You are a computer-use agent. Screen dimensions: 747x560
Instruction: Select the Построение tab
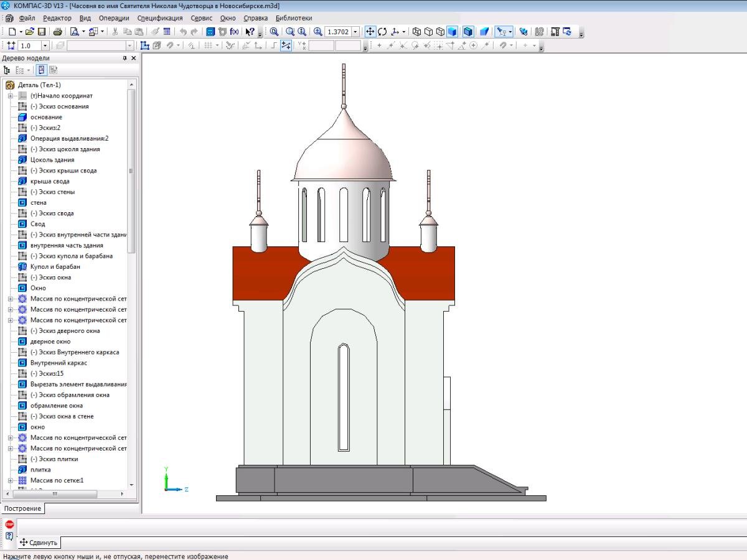[x=22, y=508]
